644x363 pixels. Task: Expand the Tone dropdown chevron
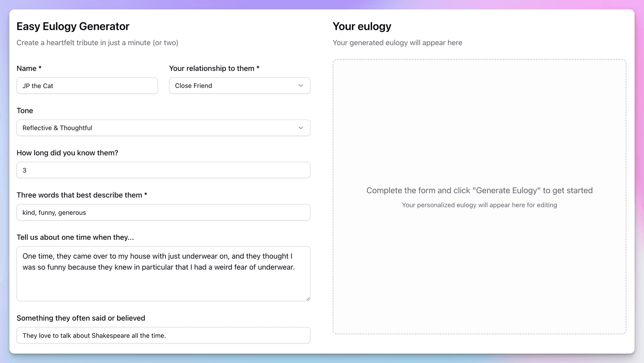(x=301, y=128)
